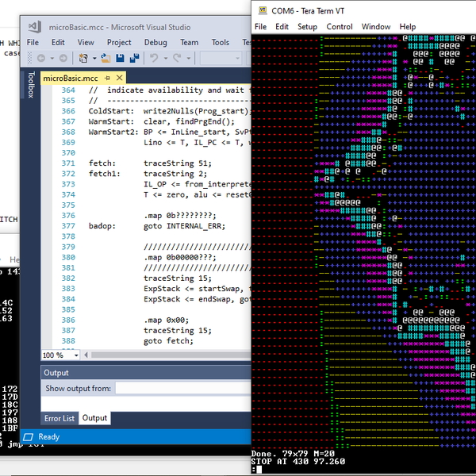Click the Save All toolbar icon

134,58
